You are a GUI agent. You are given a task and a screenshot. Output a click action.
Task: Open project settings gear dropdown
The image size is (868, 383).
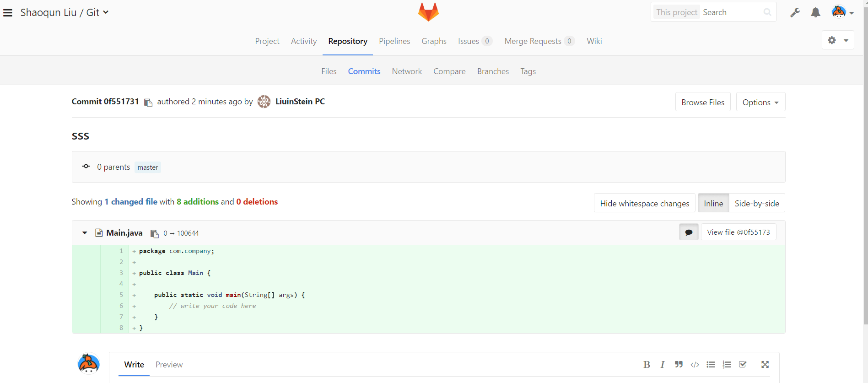tap(838, 41)
